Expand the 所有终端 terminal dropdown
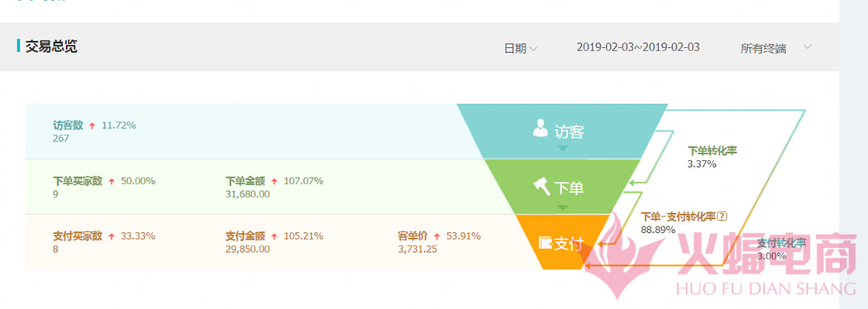This screenshot has width=868, height=309. 776,48
